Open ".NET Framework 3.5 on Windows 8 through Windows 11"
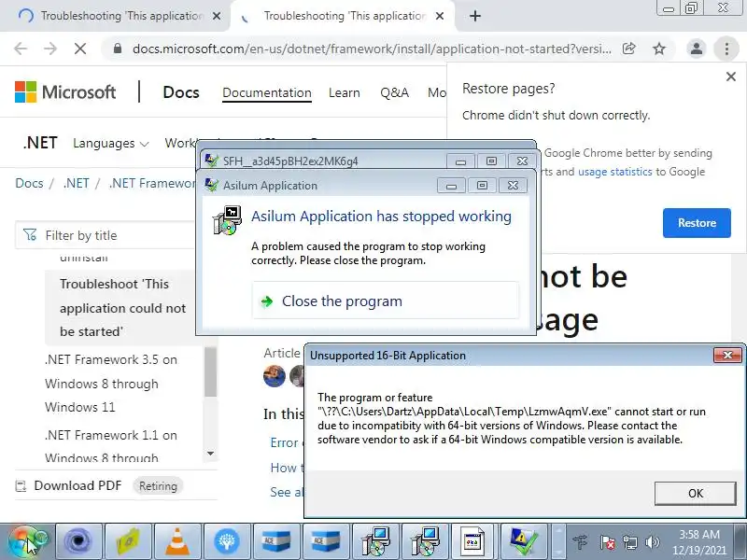 tap(110, 384)
